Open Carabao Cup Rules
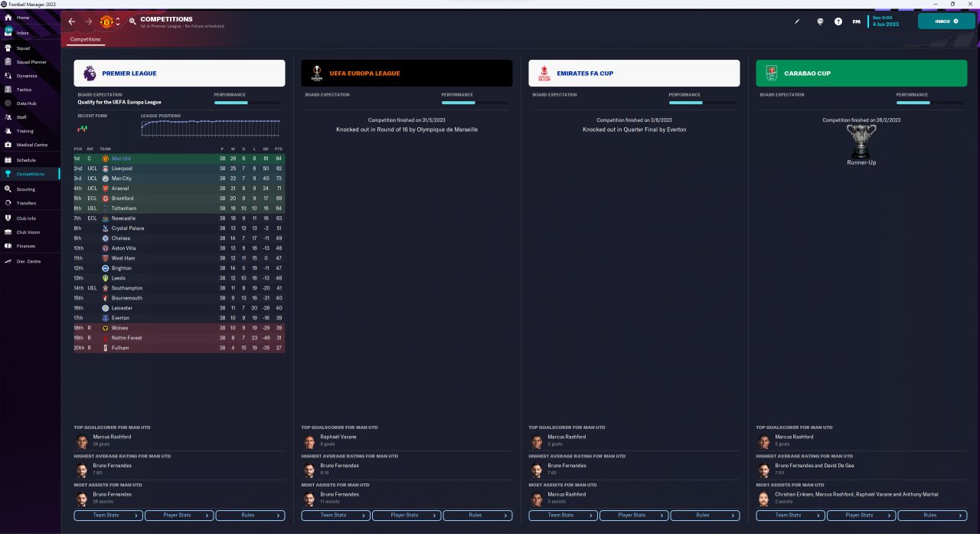This screenshot has width=980, height=534. (933, 515)
